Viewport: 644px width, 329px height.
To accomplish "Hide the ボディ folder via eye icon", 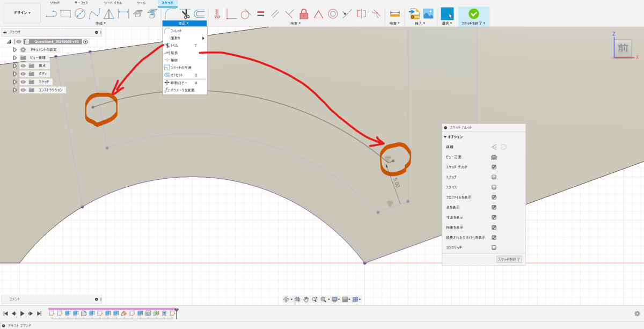I will (x=23, y=74).
